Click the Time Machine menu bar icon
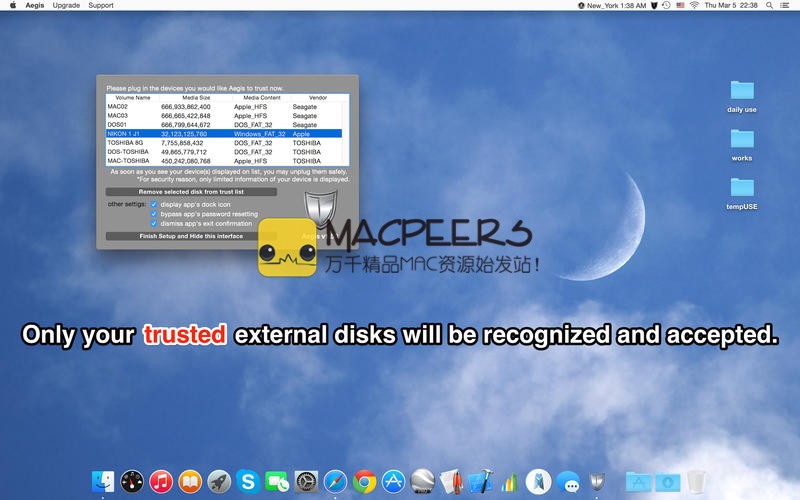Image resolution: width=800 pixels, height=500 pixels. (667, 5)
